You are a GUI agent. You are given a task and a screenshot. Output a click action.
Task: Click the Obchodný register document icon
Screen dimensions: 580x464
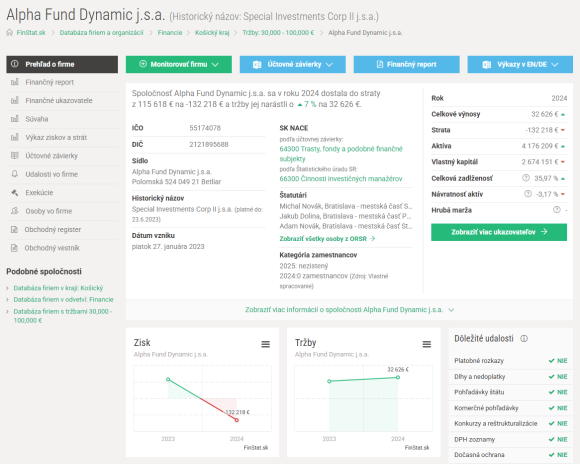click(14, 229)
